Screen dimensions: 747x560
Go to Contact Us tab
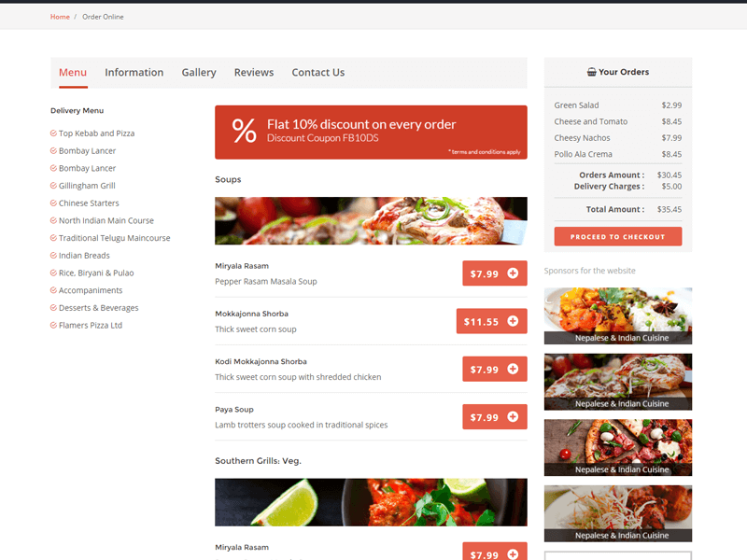coord(317,73)
